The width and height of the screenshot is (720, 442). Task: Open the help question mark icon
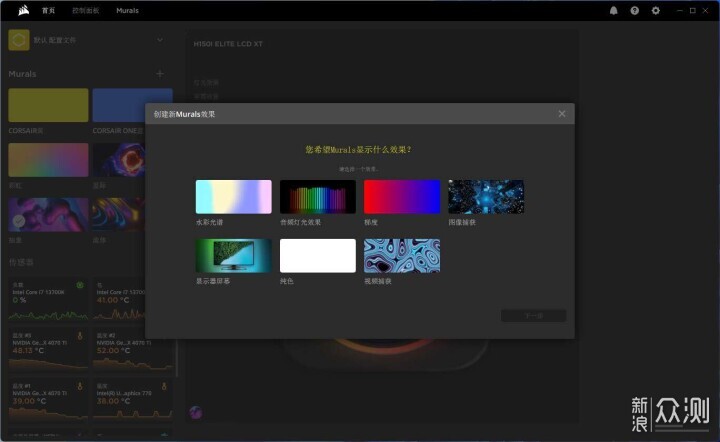click(x=635, y=11)
